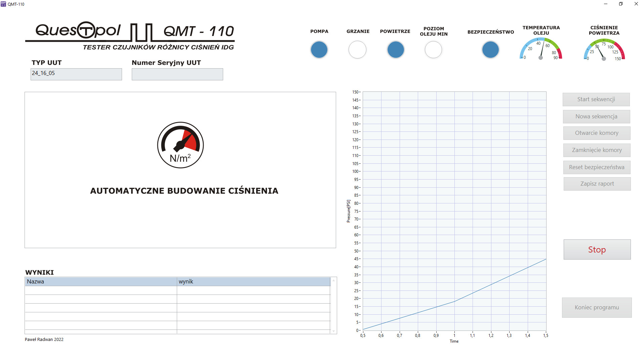This screenshot has height=349, width=644.
Task: Click the results table scroll-up arrow
Action: [334, 280]
